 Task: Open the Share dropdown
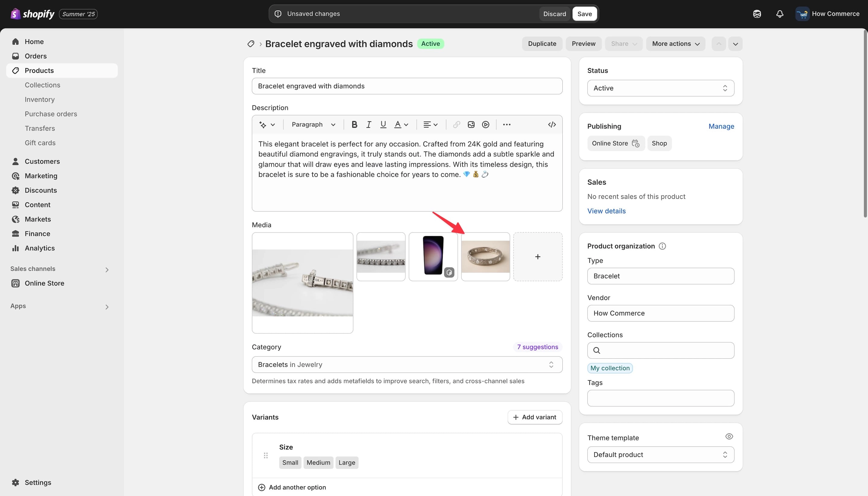(x=624, y=44)
